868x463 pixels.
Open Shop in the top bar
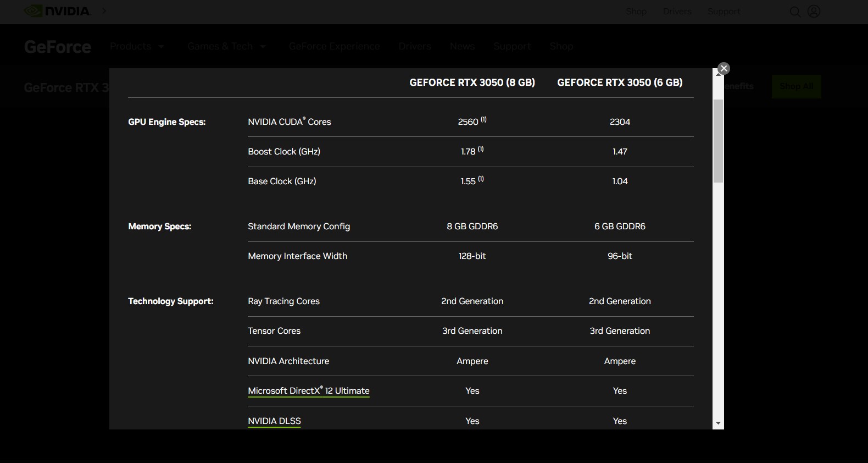tap(636, 12)
